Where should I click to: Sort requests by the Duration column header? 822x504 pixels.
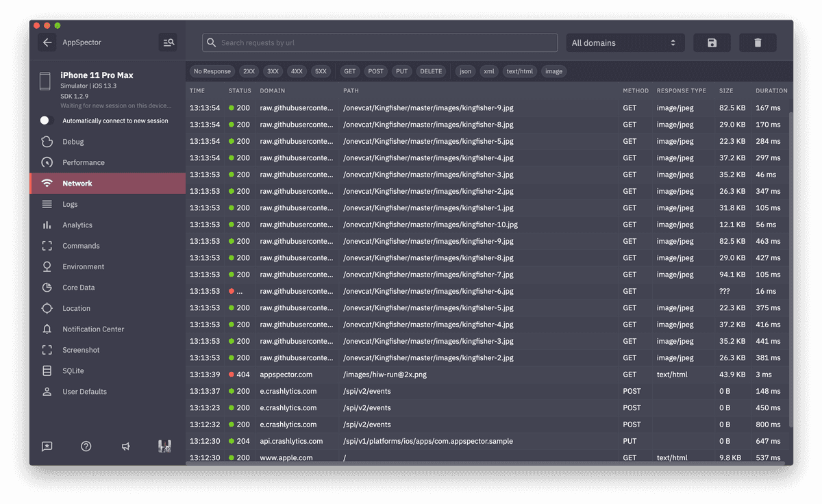tap(771, 90)
